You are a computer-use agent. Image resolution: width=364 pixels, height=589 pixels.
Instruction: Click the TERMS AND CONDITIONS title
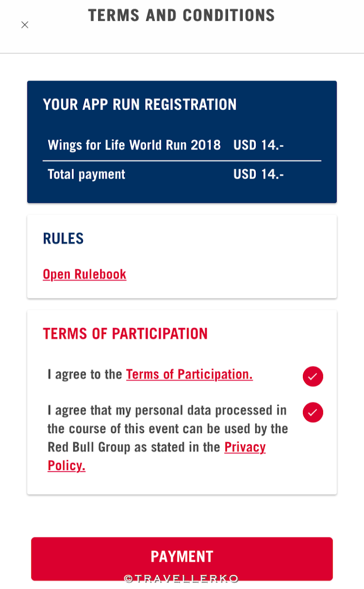pos(181,15)
